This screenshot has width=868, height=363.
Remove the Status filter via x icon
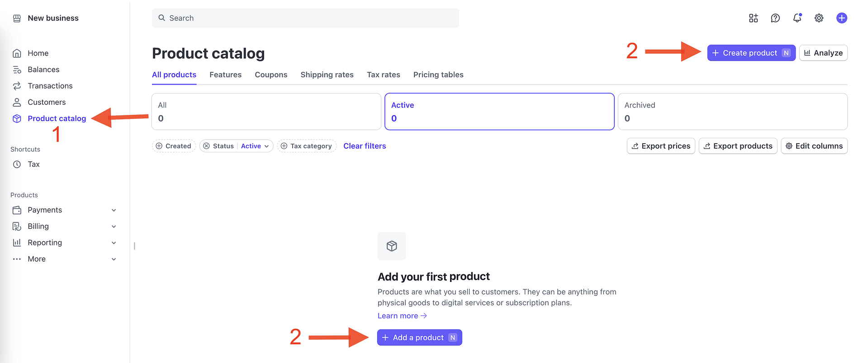click(x=206, y=146)
